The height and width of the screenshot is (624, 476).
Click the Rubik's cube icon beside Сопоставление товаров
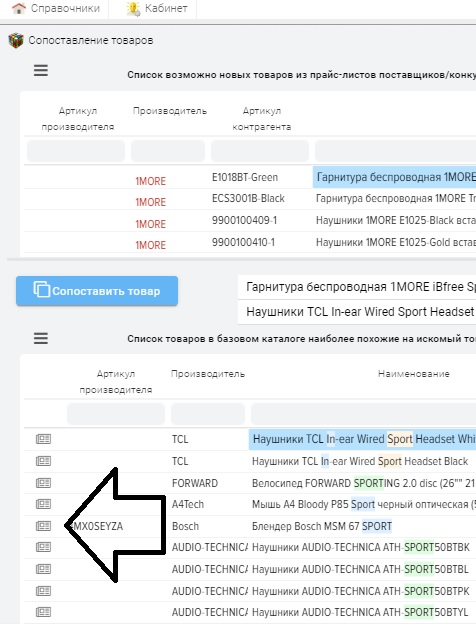(x=16, y=40)
